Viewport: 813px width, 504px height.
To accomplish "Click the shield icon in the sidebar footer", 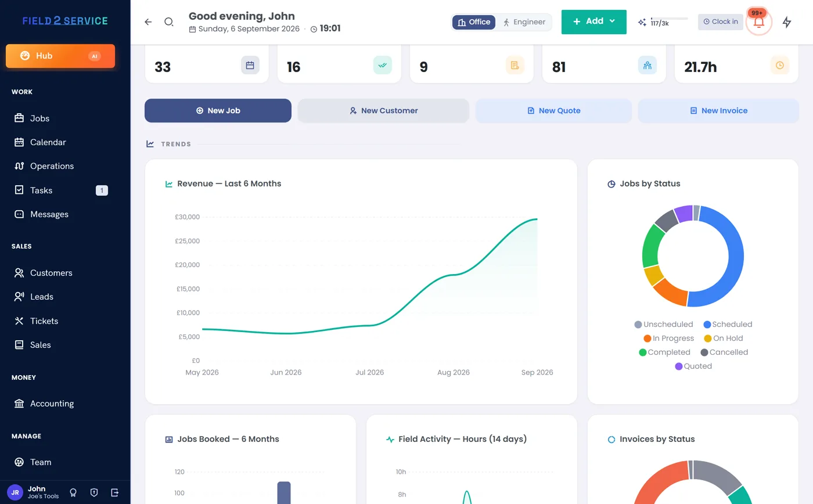I will 94,492.
